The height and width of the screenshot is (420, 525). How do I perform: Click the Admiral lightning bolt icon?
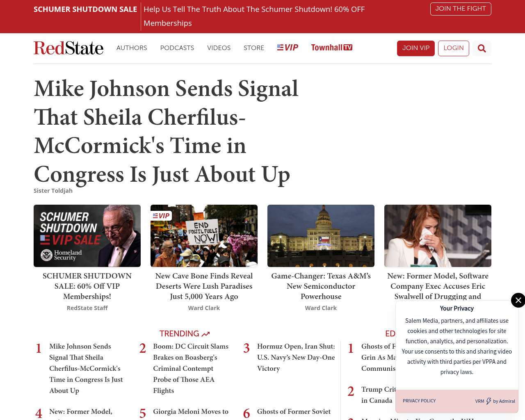(488, 401)
